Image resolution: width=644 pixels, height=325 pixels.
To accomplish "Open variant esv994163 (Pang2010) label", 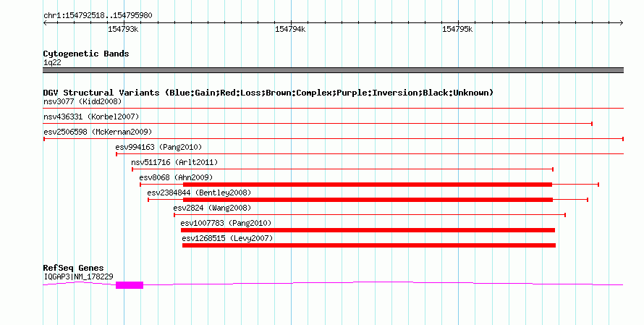I will 158,147.
